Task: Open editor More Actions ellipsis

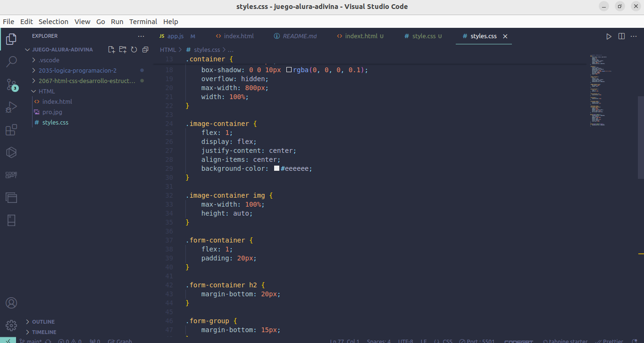Action: coord(634,36)
